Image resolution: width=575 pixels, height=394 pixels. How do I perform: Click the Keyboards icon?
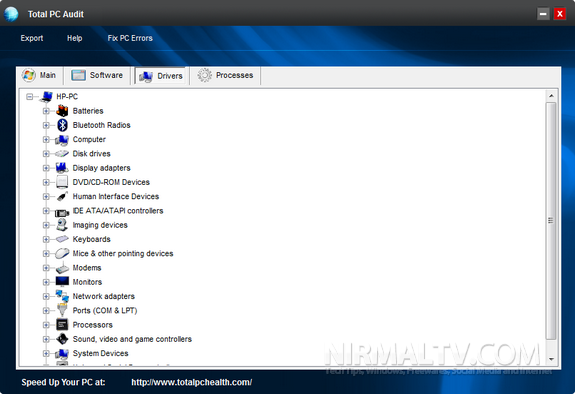click(62, 239)
